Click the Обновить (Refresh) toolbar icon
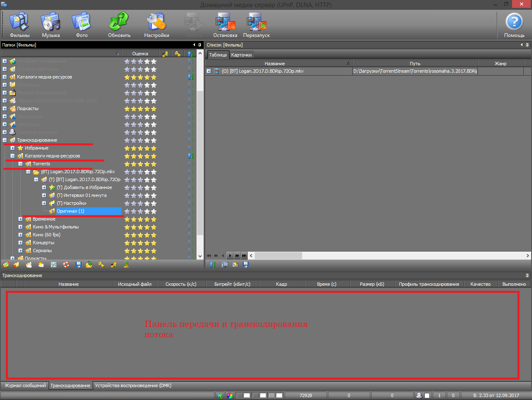Image resolution: width=532 pixels, height=400 pixels. (x=119, y=24)
